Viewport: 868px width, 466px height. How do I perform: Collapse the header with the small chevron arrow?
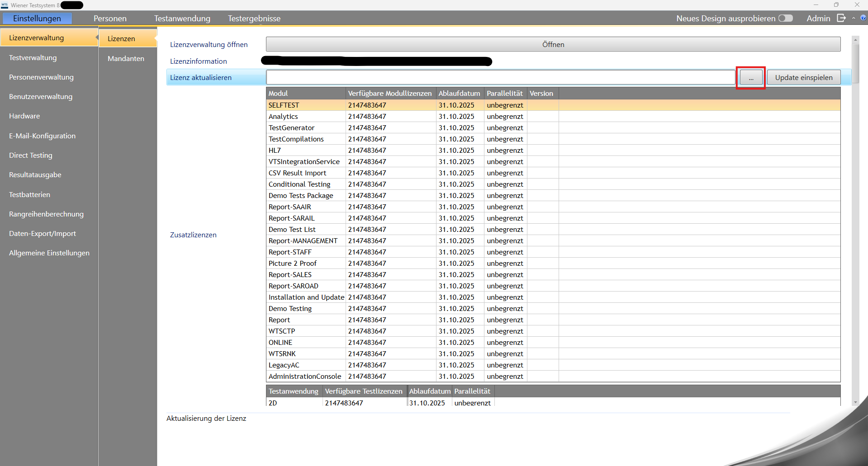click(x=854, y=18)
